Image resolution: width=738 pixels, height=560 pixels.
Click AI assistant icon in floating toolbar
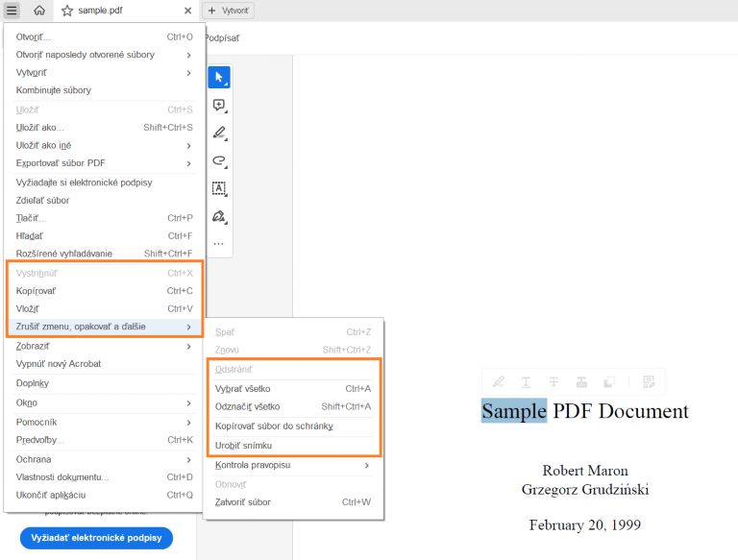click(649, 381)
